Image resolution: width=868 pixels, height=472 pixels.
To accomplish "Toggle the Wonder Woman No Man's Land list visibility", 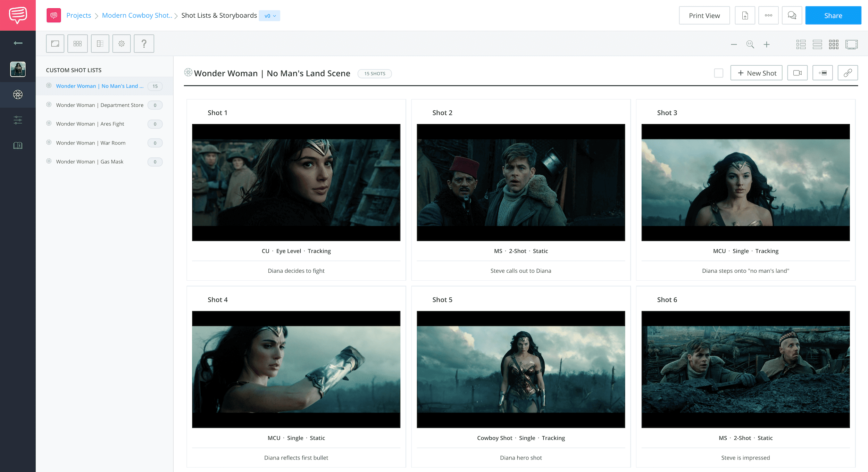I will 49,86.
